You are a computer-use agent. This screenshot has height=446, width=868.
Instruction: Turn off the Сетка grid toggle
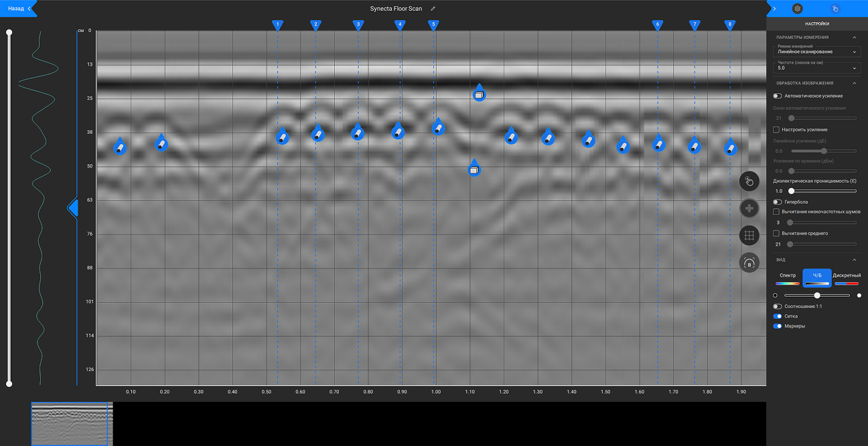coord(778,316)
